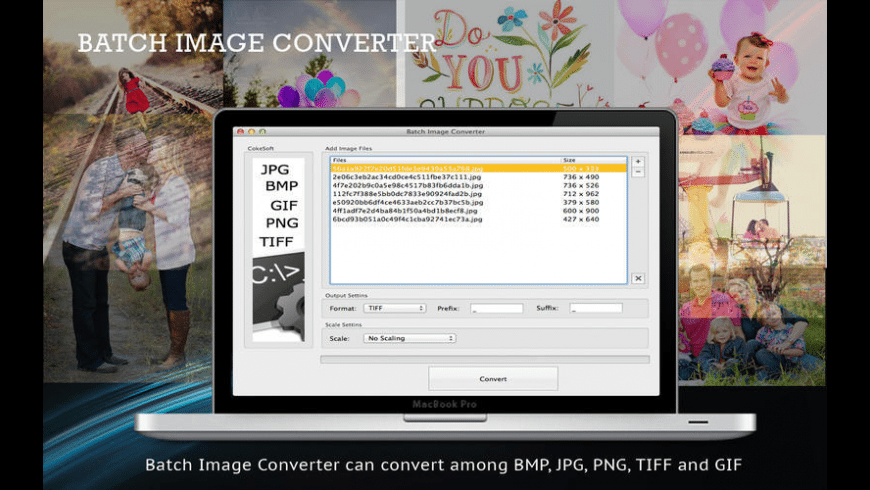
Task: Click the yellow minimize window button
Action: tap(251, 132)
